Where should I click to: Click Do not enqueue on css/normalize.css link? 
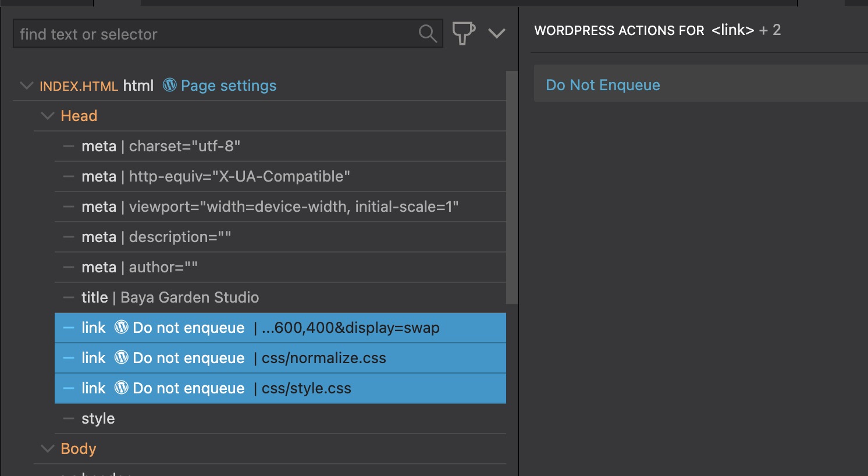[x=188, y=358]
